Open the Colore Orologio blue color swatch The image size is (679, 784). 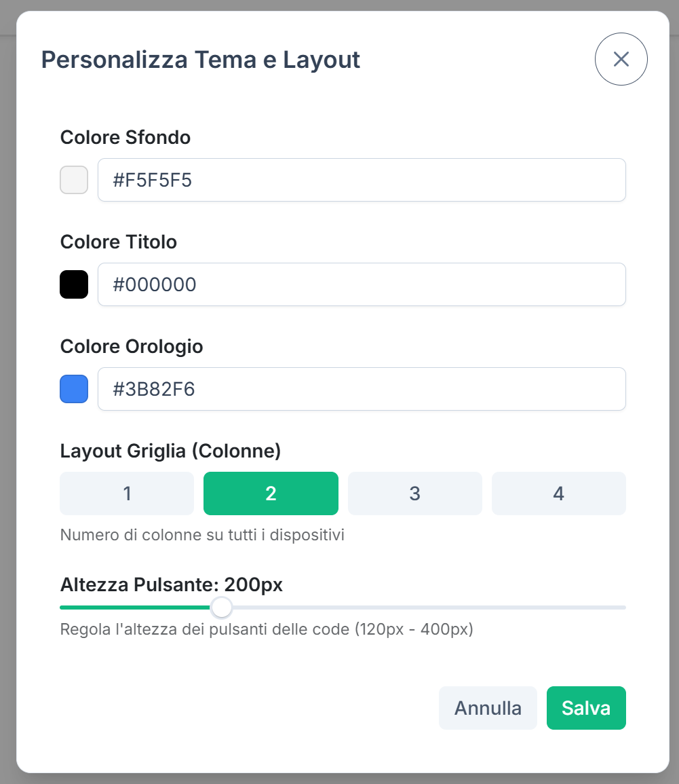(73, 388)
